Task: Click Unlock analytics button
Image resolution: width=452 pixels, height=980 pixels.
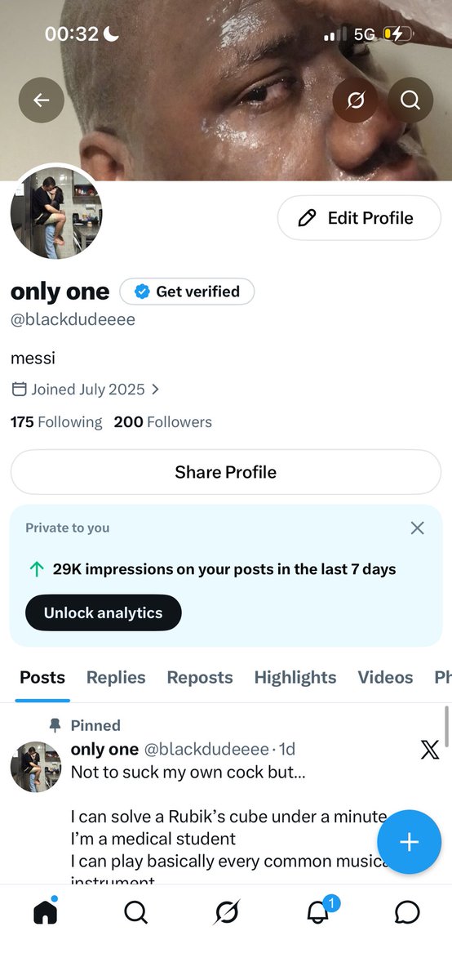Action: (x=103, y=612)
